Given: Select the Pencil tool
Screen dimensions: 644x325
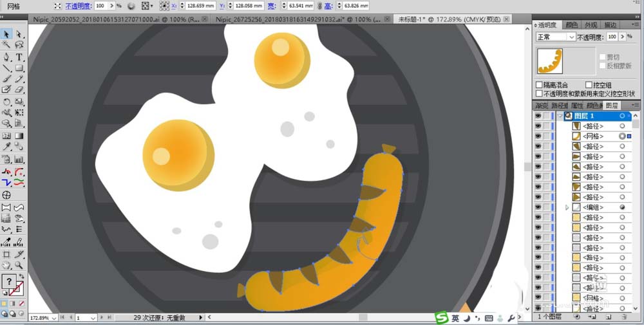Looking at the screenshot, I should [19, 79].
